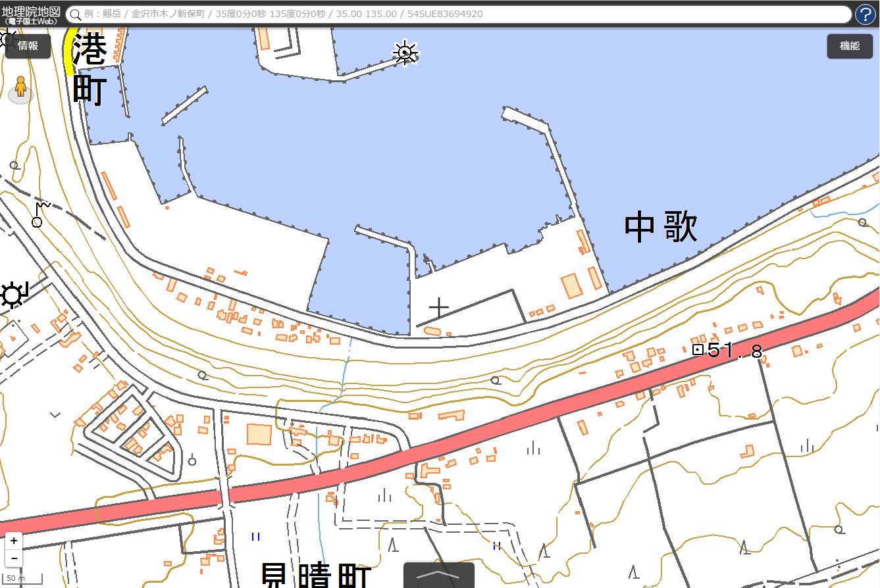Zoom out with the minus button

14,559
